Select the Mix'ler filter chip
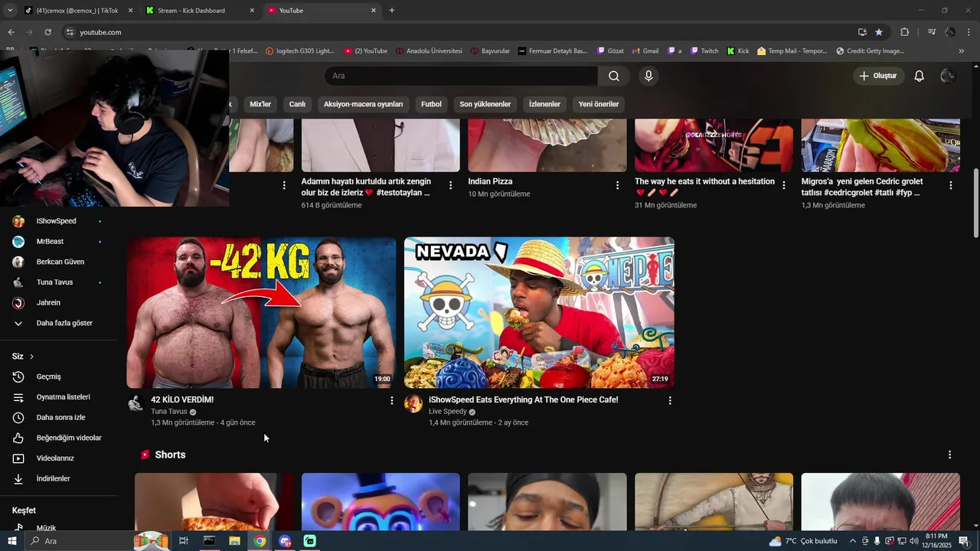 point(260,104)
